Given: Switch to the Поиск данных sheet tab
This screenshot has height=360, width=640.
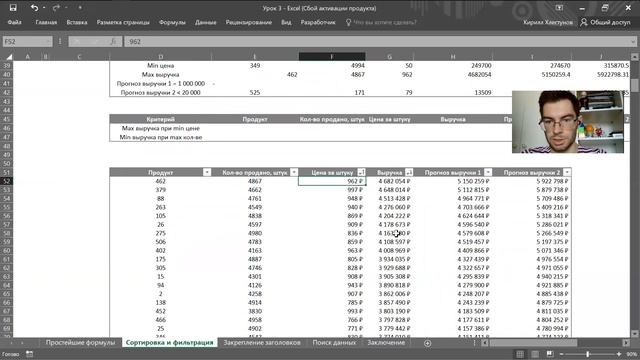Looking at the screenshot, I should [x=334, y=343].
